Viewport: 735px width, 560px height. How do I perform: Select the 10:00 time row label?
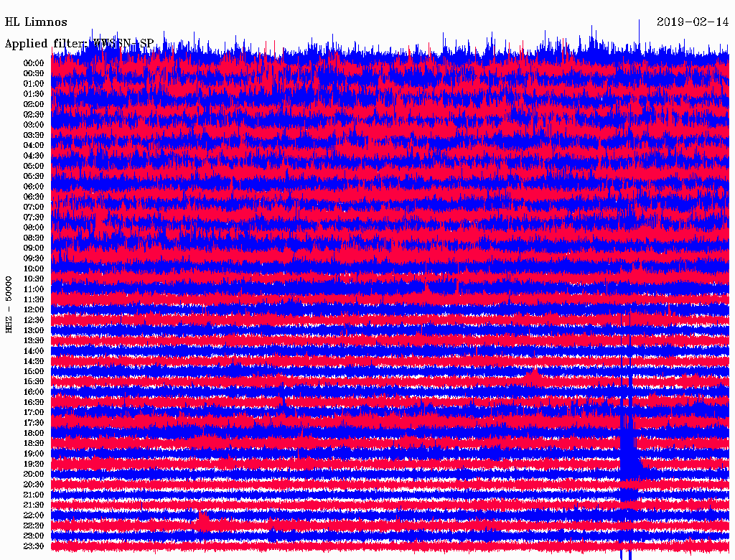(x=34, y=269)
